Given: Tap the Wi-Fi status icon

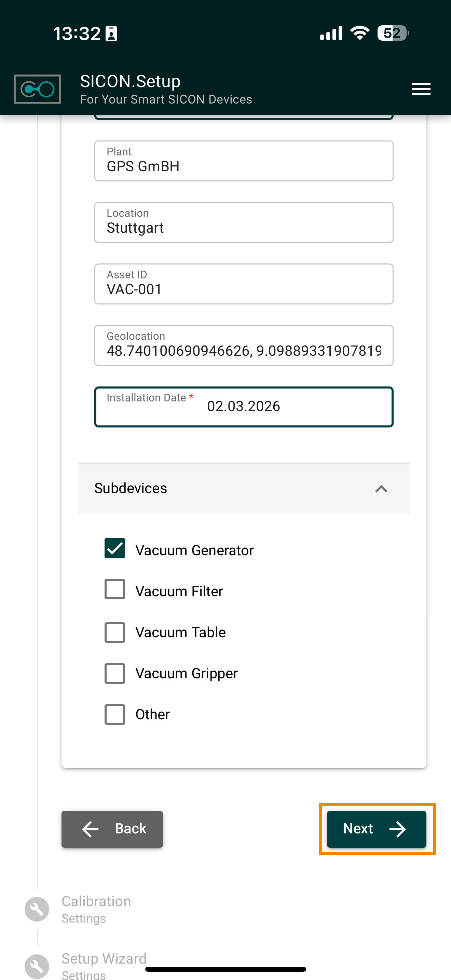Looking at the screenshot, I should (x=360, y=33).
